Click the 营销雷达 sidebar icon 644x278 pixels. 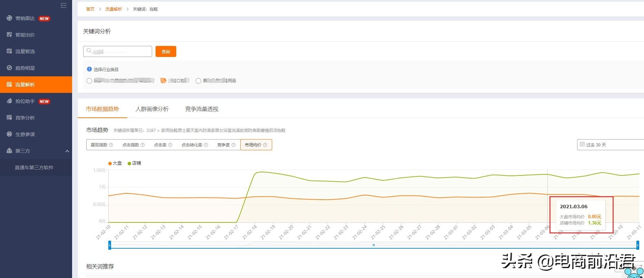coord(9,18)
